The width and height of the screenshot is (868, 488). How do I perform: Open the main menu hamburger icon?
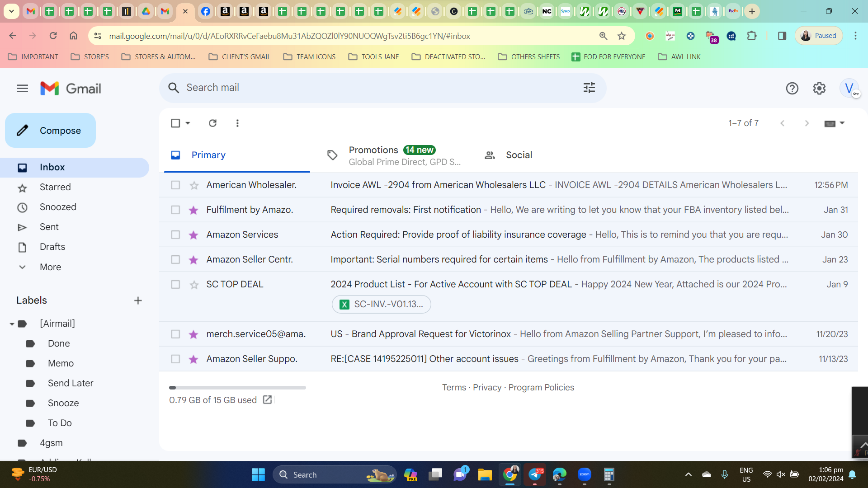[22, 89]
